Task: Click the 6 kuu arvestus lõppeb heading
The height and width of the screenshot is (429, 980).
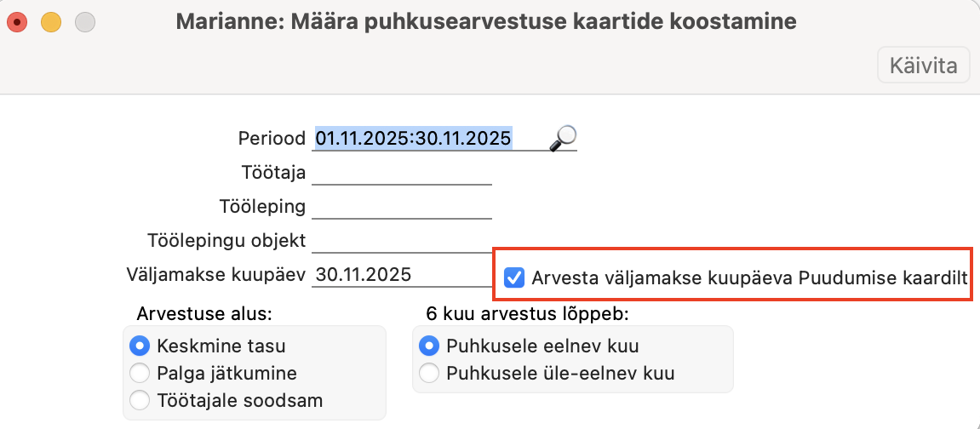Action: 525,313
